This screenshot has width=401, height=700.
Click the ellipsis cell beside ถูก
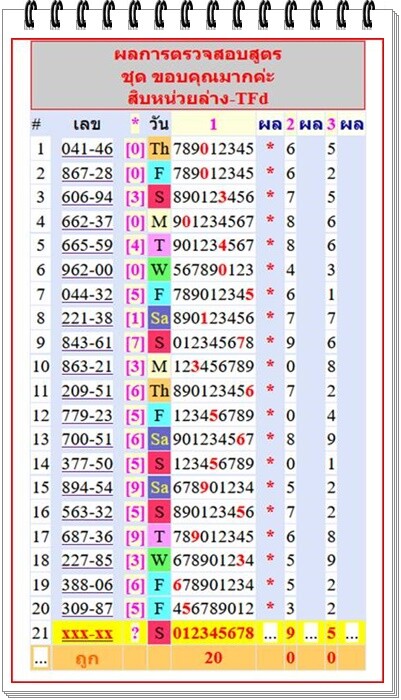(x=40, y=658)
